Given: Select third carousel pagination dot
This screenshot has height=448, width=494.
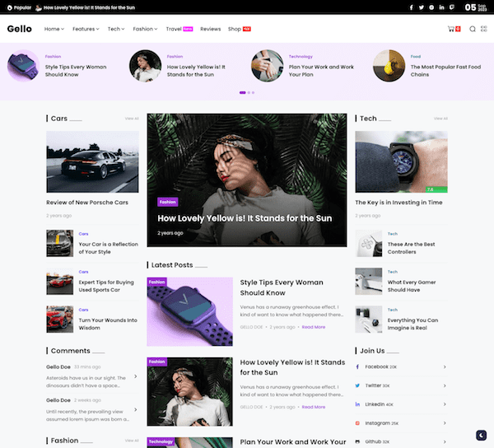Looking at the screenshot, I should pos(254,92).
